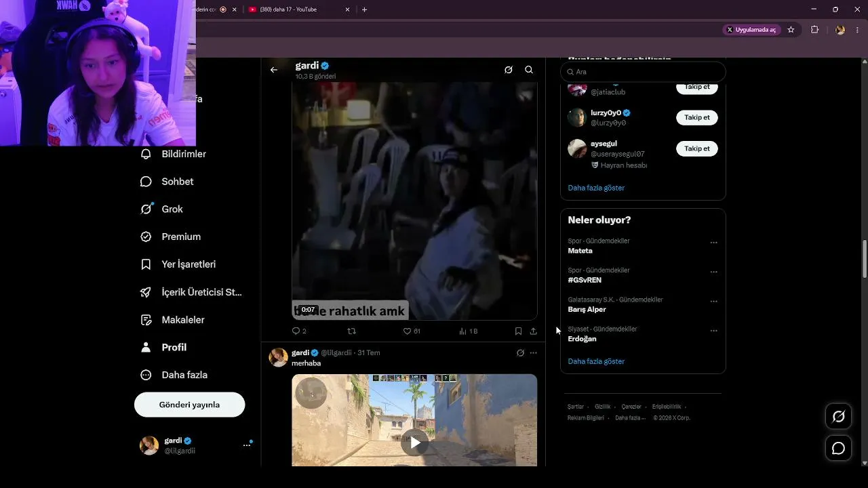Screen dimensions: 868x488
Task: Repost the video tweet
Action: (351, 331)
